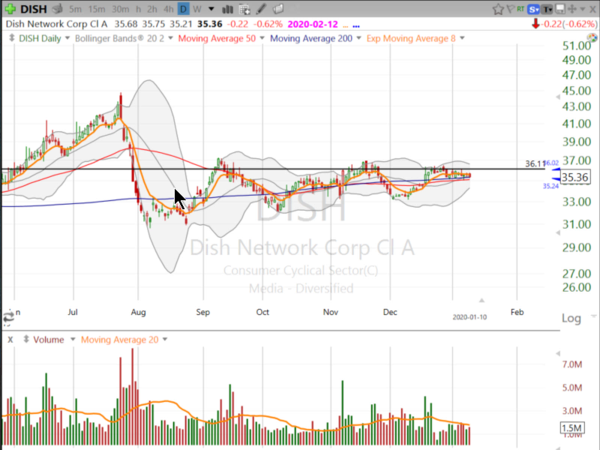This screenshot has height=450, width=600.
Task: Click the 2020-02-12 date in header
Action: 313,24
